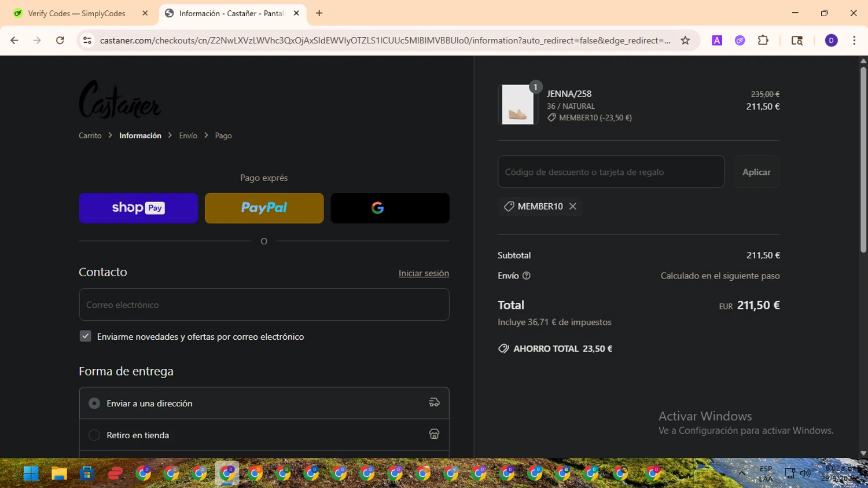The height and width of the screenshot is (488, 868).
Task: Click the 36 / NATURAL variant text
Action: [571, 106]
